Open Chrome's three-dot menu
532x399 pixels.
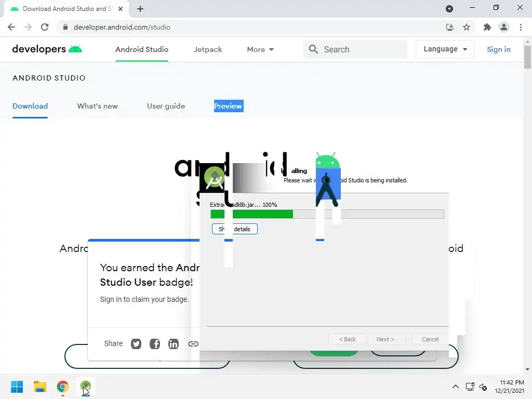tap(521, 27)
